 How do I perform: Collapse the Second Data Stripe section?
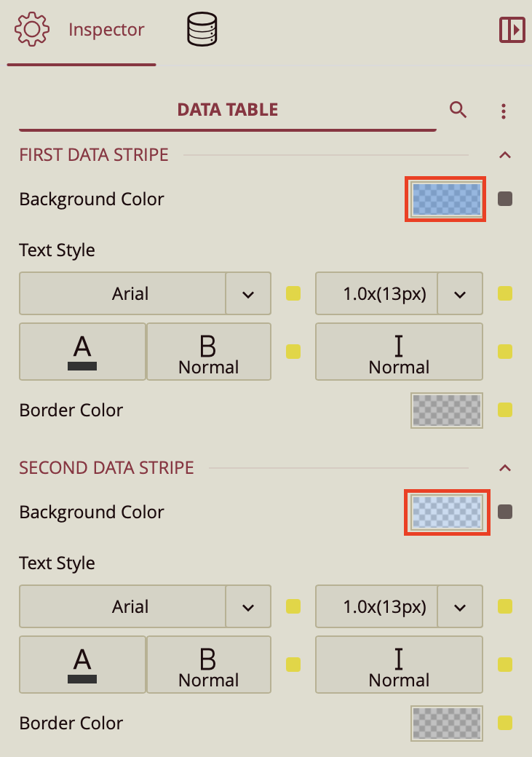pos(505,468)
